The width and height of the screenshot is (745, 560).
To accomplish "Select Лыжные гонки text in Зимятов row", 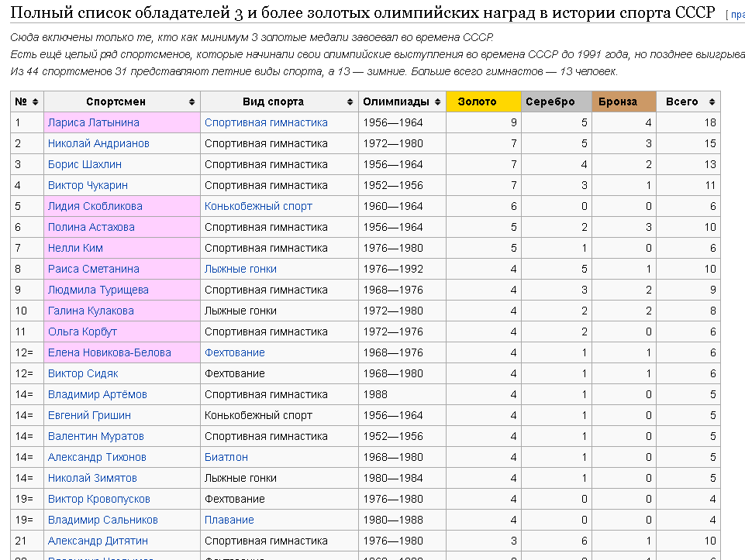I will click(240, 477).
